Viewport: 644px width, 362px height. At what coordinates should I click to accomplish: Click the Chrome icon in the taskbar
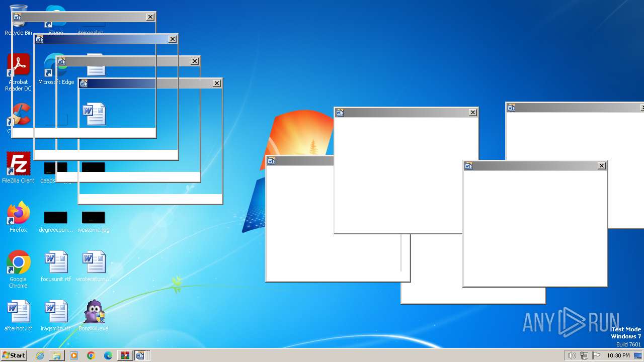pyautogui.click(x=91, y=355)
